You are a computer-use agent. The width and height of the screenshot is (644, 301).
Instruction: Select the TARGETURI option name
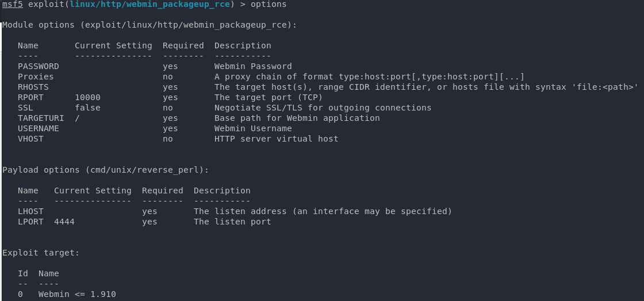41,118
